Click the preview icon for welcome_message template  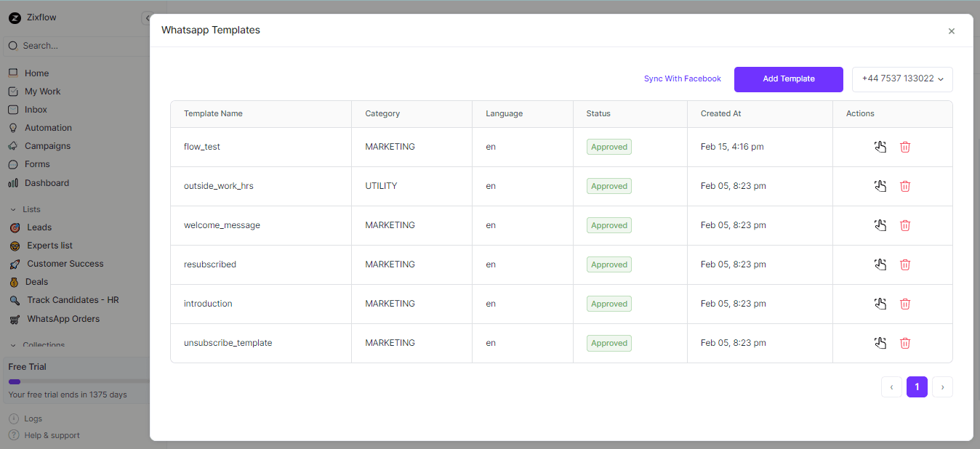click(880, 225)
